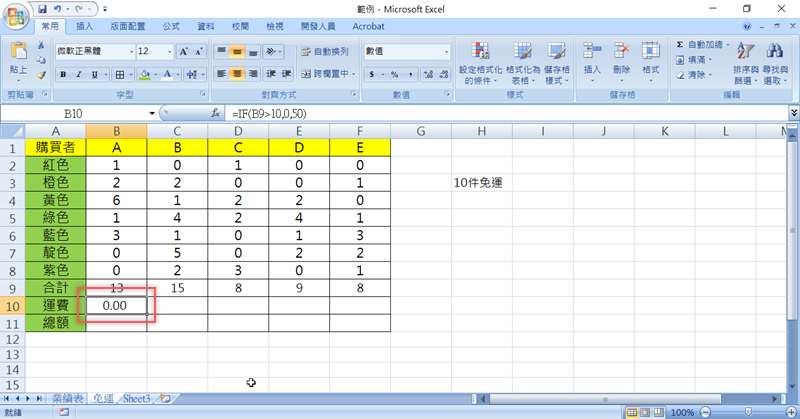Image resolution: width=800 pixels, height=419 pixels.
Task: Click the Font Color A swatch
Action: coord(167,75)
